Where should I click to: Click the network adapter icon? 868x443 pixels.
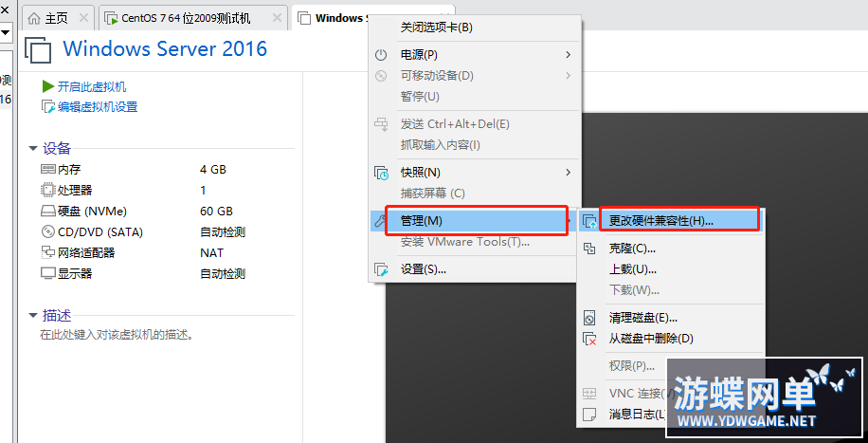tap(48, 253)
